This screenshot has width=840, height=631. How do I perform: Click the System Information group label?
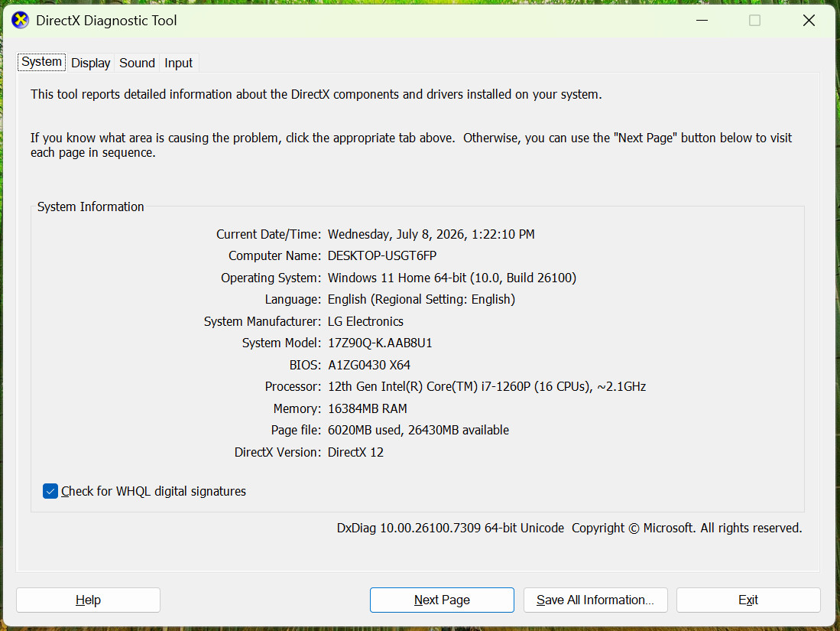90,207
